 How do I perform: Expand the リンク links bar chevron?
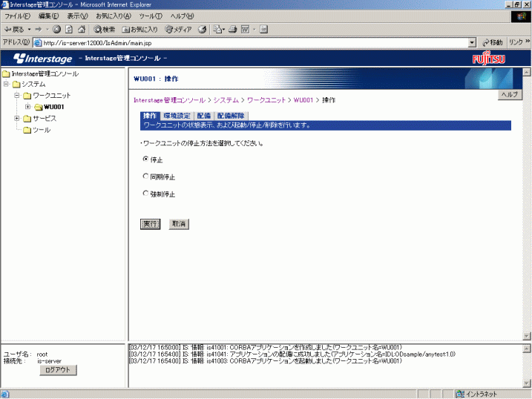click(x=528, y=42)
